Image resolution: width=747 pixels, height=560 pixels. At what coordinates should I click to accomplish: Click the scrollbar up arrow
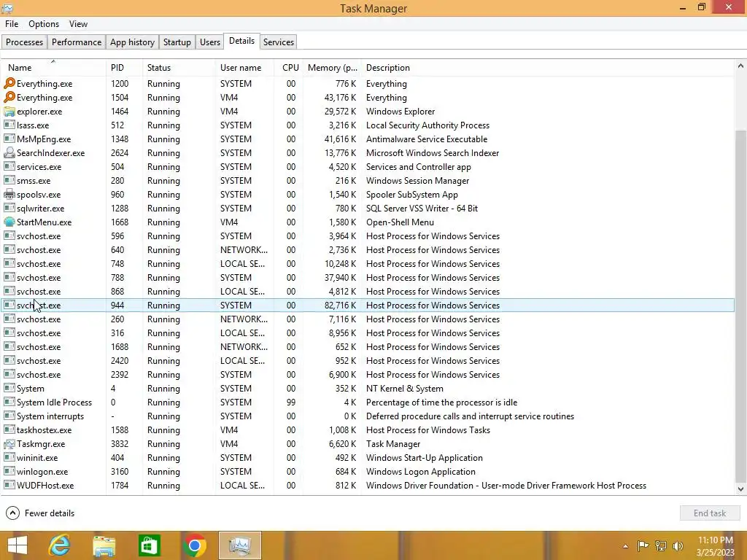coord(740,66)
